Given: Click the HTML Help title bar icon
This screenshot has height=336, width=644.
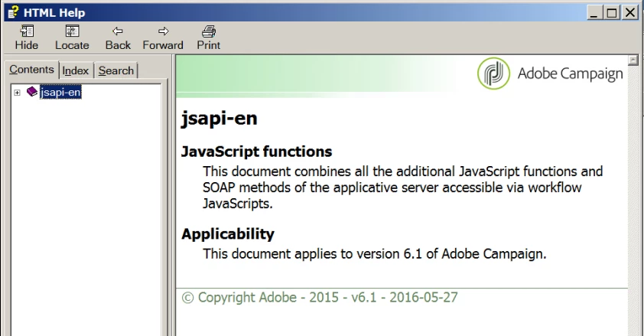Looking at the screenshot, I should pos(13,12).
